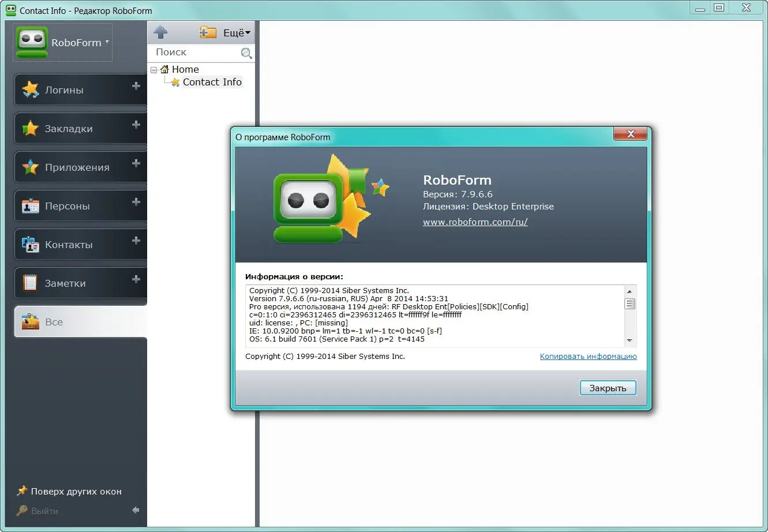The height and width of the screenshot is (532, 768).
Task: Click the copyright line inside the info box
Action: (329, 291)
